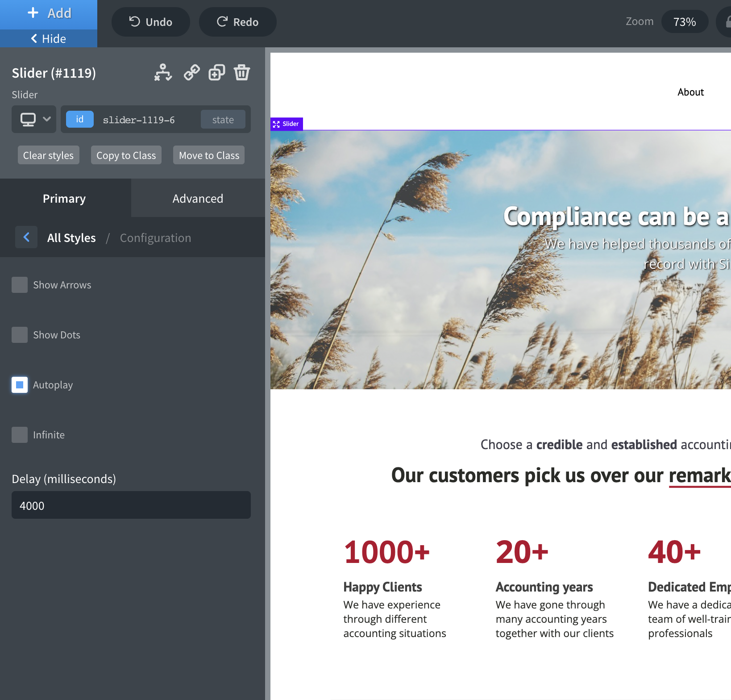
Task: Open the state selector dropdown
Action: pyautogui.click(x=223, y=120)
